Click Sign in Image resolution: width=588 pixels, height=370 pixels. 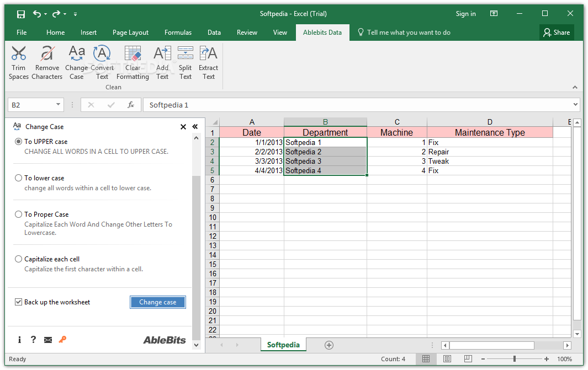466,14
